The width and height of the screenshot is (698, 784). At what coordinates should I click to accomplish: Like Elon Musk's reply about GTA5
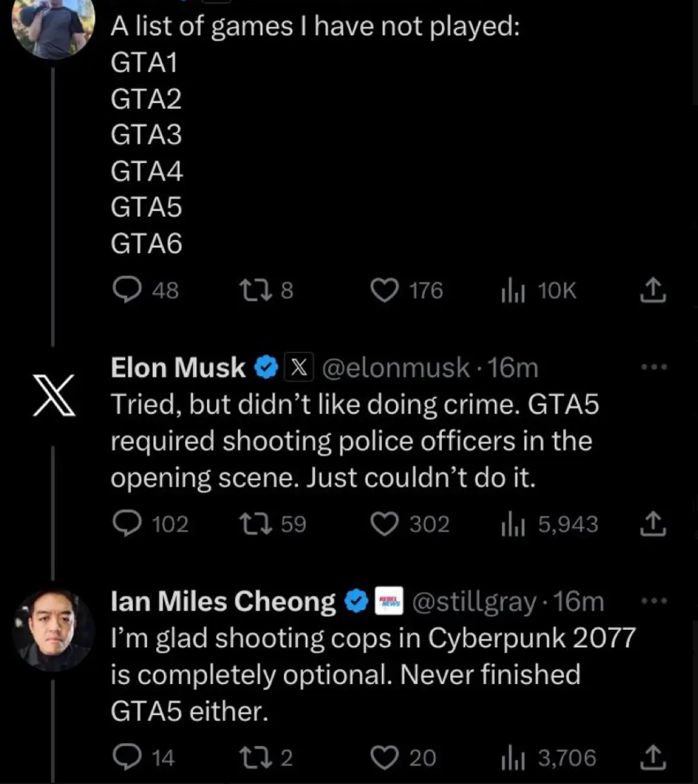click(384, 524)
